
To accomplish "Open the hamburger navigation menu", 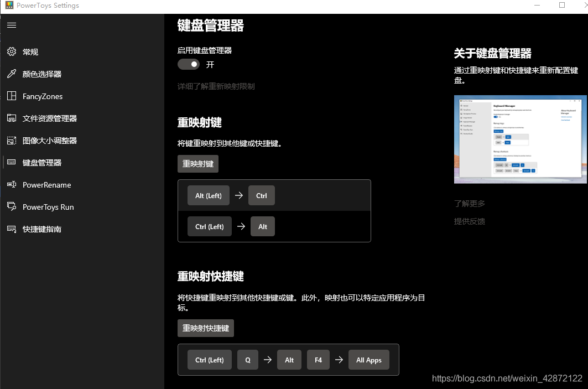I will [x=12, y=25].
